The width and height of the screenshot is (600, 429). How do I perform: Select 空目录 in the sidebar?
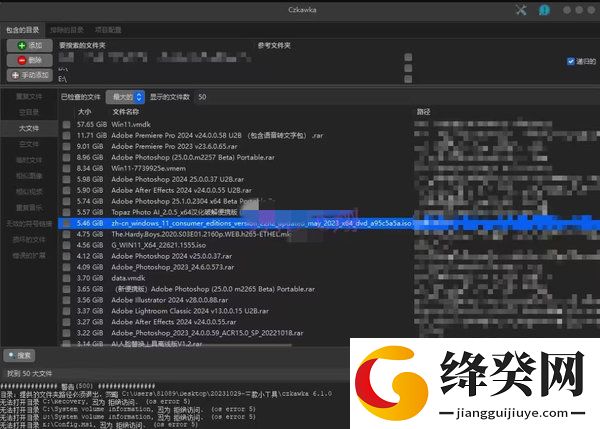[29, 112]
